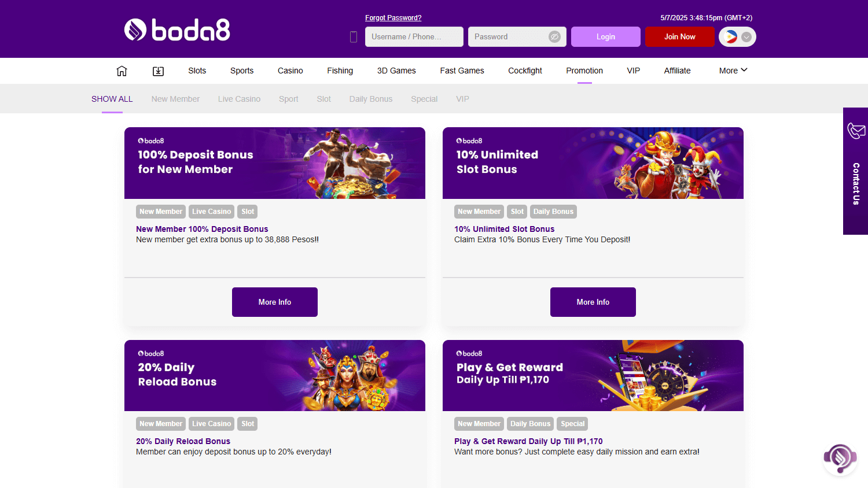This screenshot has width=868, height=488.
Task: Open the Sports menu
Action: (x=242, y=71)
